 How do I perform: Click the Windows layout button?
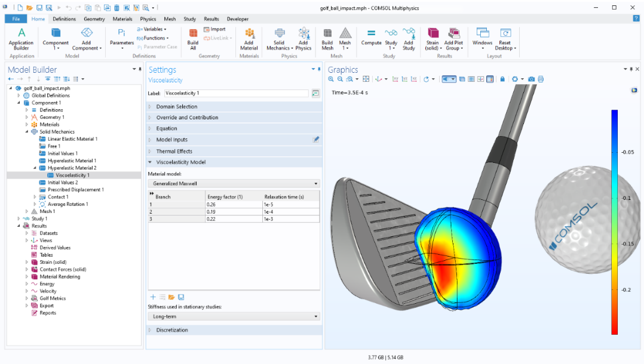[482, 39]
